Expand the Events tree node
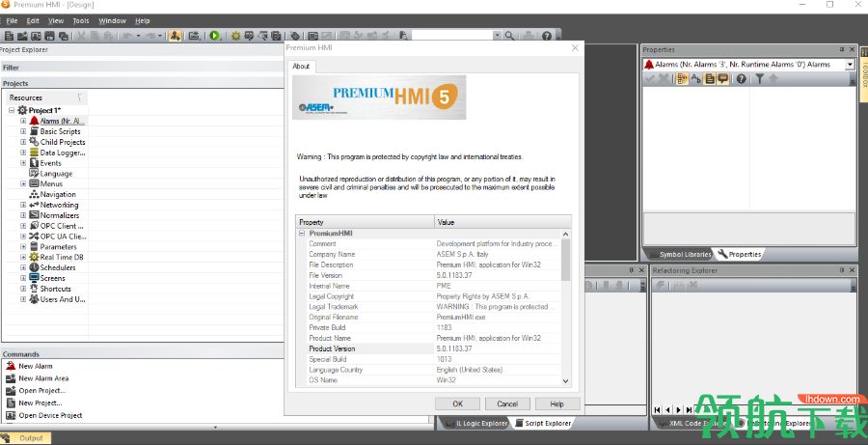Viewport: 868px width, 445px height. click(x=23, y=163)
